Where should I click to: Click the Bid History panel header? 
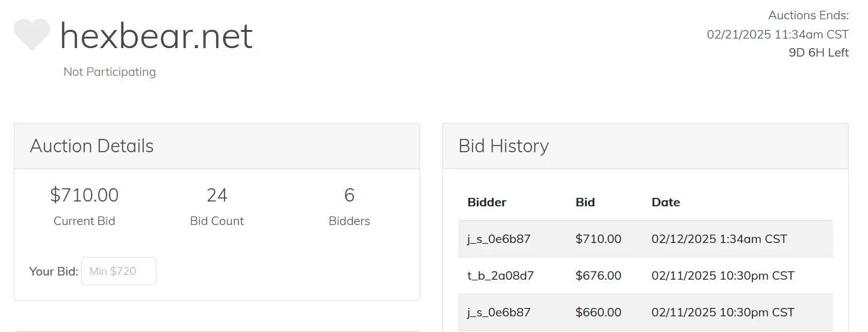(503, 146)
